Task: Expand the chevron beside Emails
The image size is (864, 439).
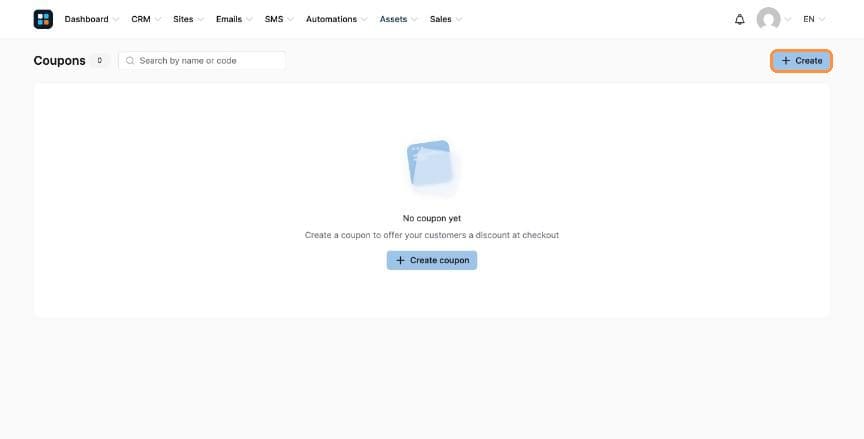Action: (249, 20)
